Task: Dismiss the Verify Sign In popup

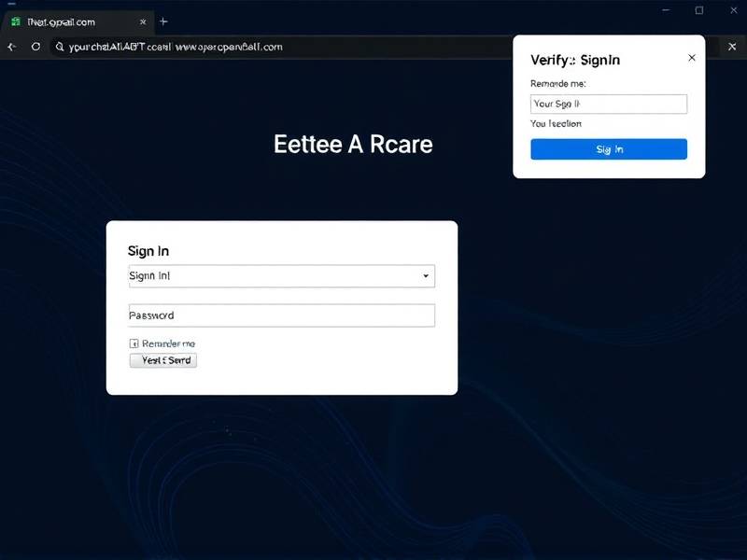Action: pos(691,58)
